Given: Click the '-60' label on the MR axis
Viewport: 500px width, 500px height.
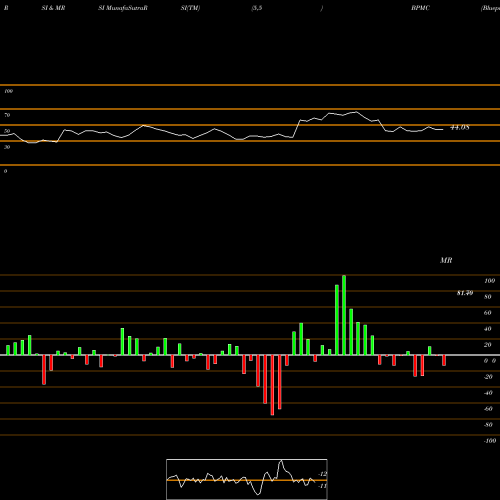Looking at the screenshot, I should coord(488,409).
